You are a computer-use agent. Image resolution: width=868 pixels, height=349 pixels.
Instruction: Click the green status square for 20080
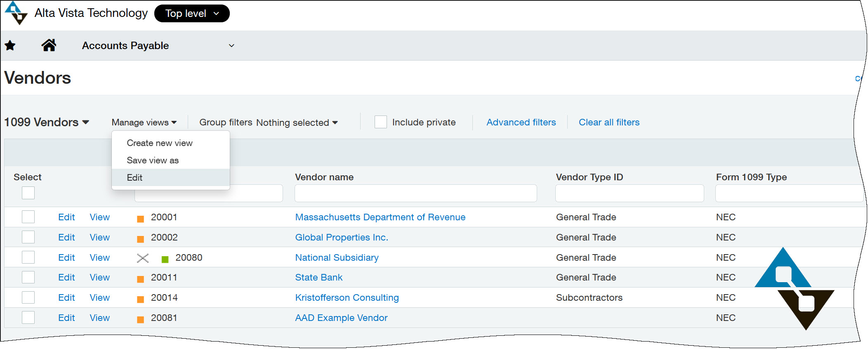tap(165, 259)
